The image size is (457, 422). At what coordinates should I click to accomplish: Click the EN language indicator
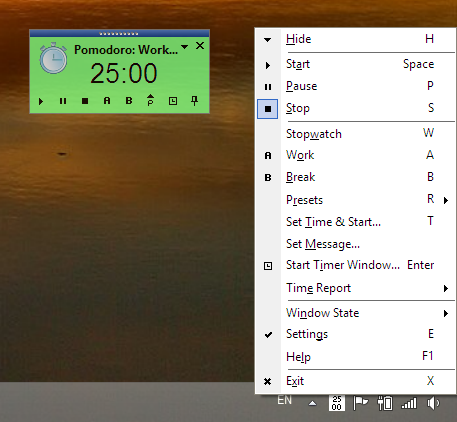(284, 400)
